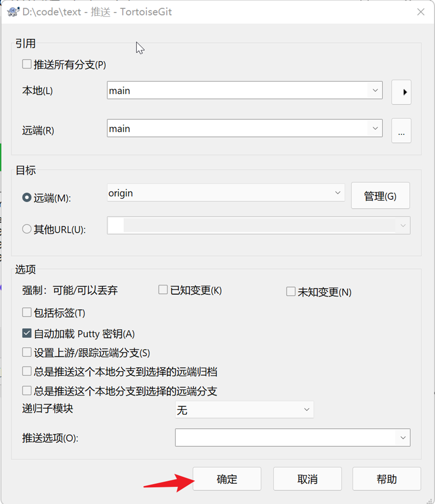Check the 未知变更(N) force-push option
The height and width of the screenshot is (504, 435).
291,292
